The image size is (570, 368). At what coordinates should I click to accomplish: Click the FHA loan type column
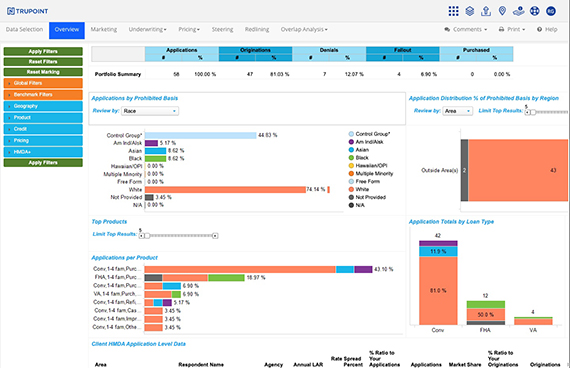pyautogui.click(x=486, y=313)
